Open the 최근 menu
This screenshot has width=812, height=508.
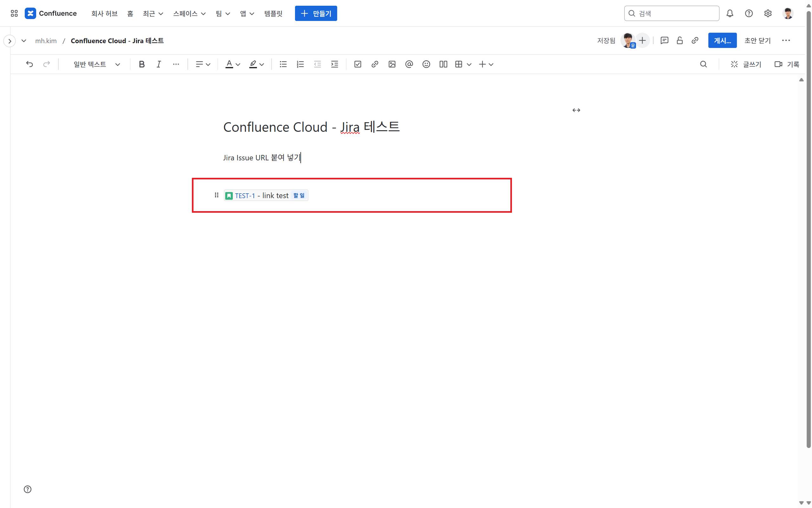tap(153, 13)
